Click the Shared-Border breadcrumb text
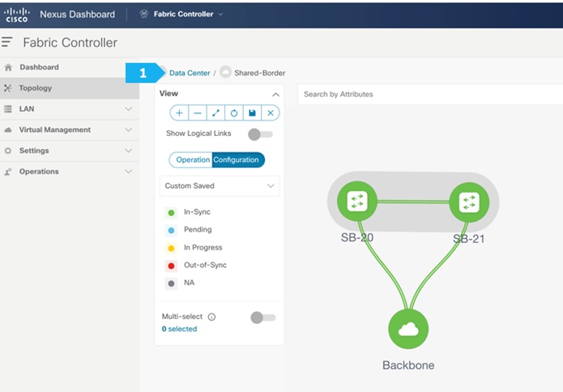The width and height of the screenshot is (563, 392). pyautogui.click(x=259, y=73)
